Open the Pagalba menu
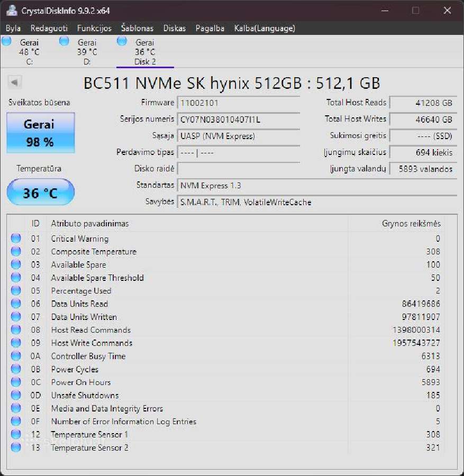The height and width of the screenshot is (476, 464). point(210,28)
